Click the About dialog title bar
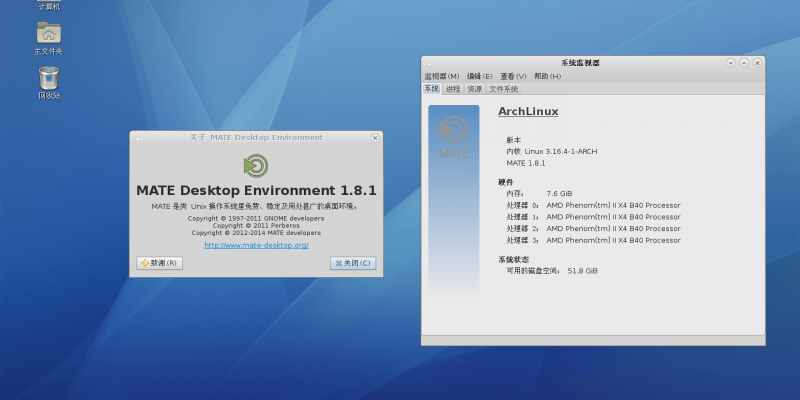Screen dimensions: 800x400 (x=256, y=138)
